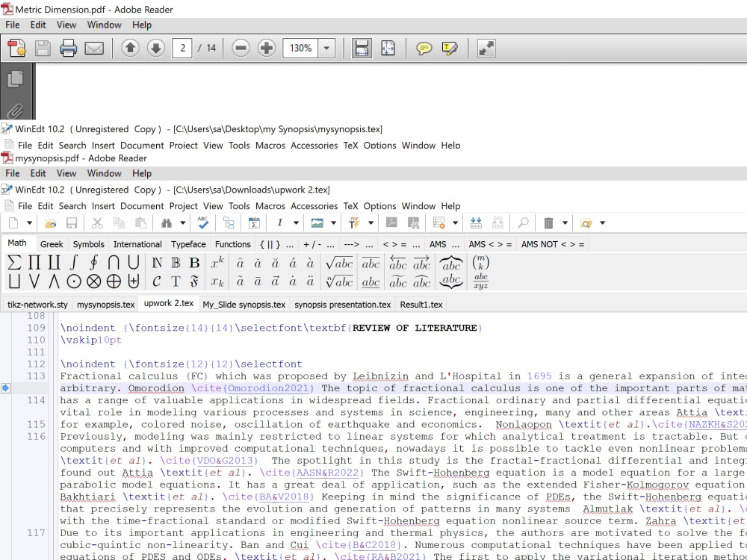This screenshot has width=747, height=560.
Task: Click the italic I font icon
Action: coord(279,223)
